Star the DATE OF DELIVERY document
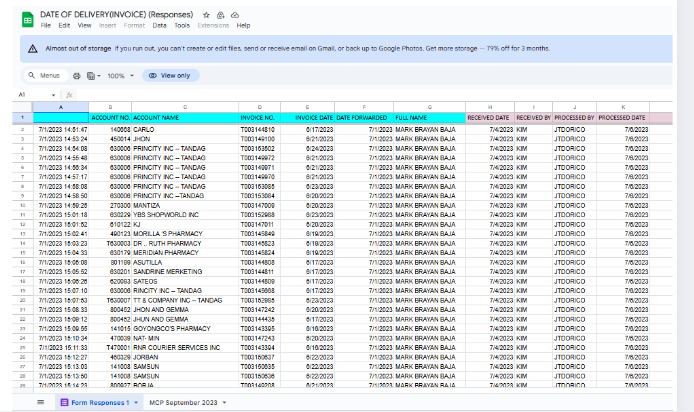 (206, 16)
